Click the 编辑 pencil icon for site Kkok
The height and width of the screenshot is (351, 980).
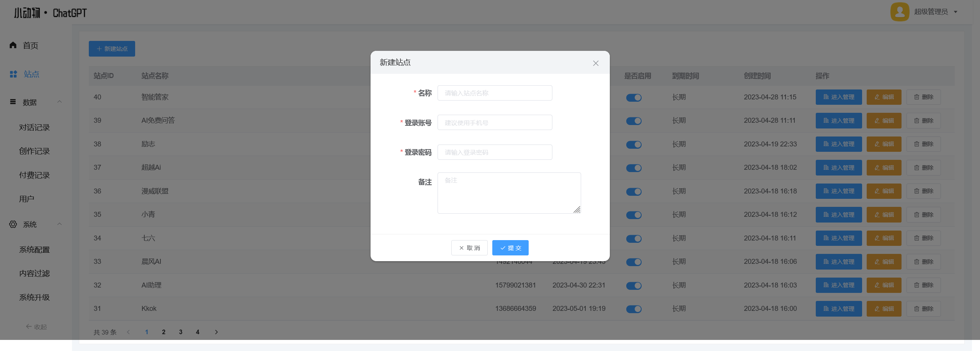(877, 309)
